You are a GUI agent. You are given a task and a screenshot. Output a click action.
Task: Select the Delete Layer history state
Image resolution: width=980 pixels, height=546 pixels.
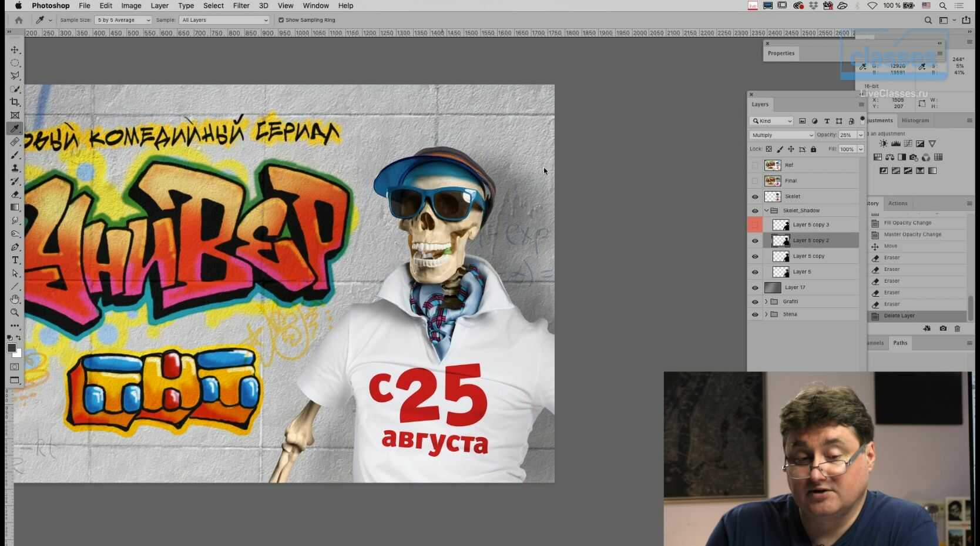point(899,316)
